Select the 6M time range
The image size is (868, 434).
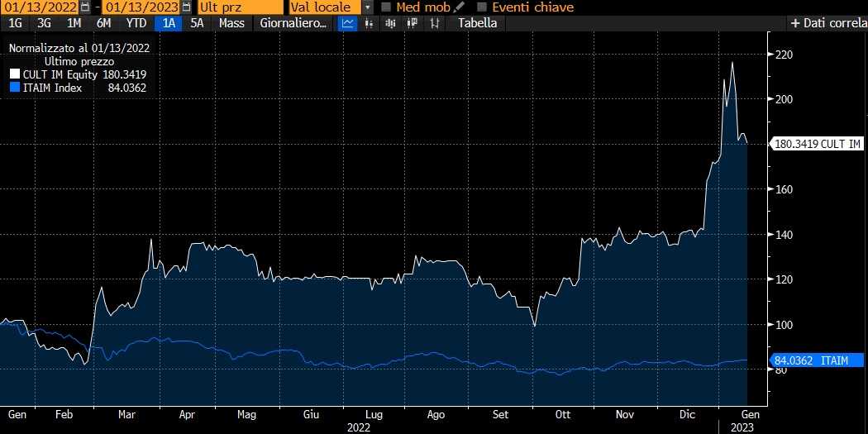click(103, 23)
